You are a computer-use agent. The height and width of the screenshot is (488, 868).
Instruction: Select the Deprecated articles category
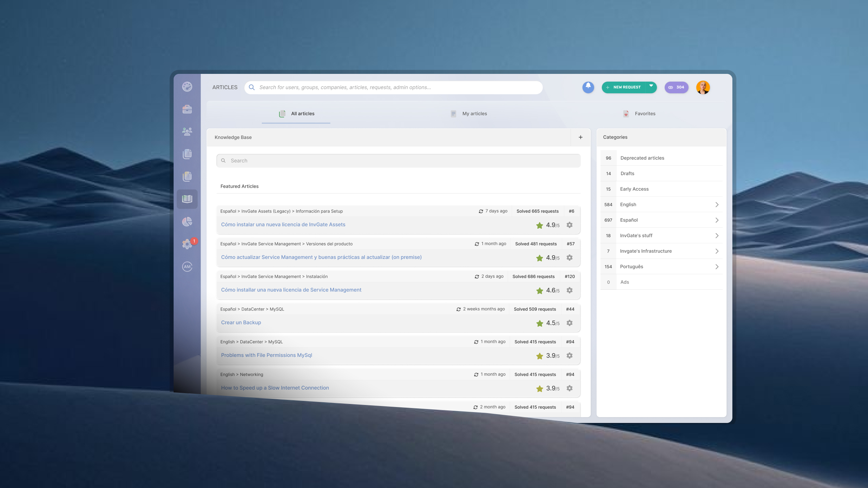[x=661, y=158]
